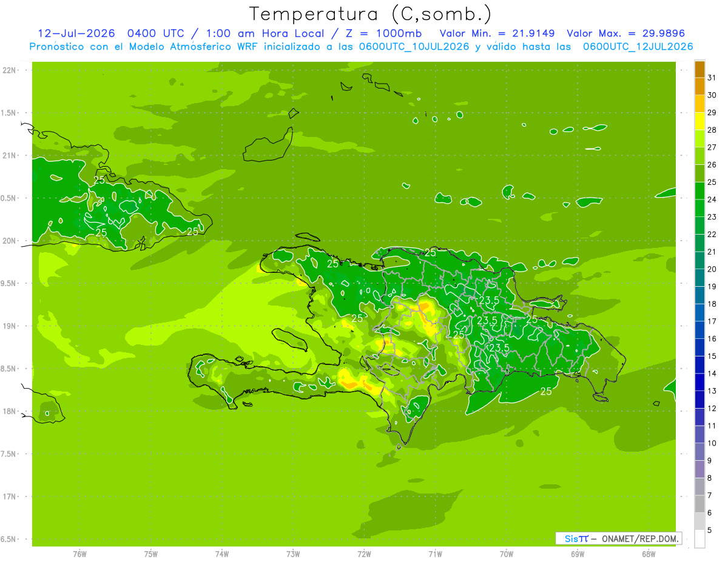Click the "73W" longitude axis label
The width and height of the screenshot is (728, 562).
(x=293, y=554)
